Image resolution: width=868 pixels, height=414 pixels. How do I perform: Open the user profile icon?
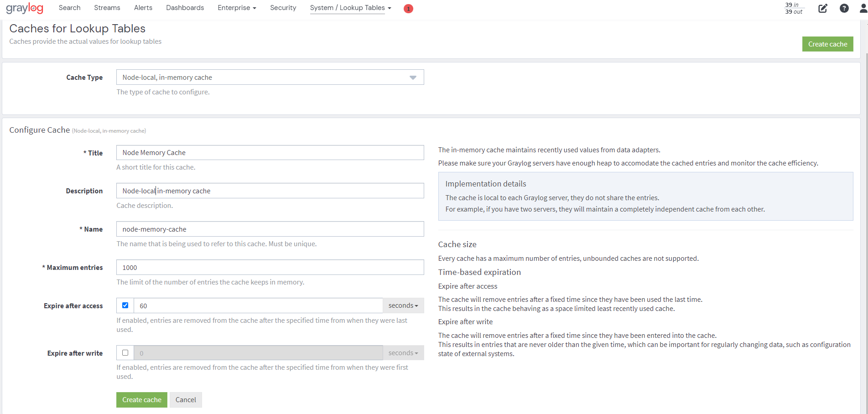tap(863, 8)
